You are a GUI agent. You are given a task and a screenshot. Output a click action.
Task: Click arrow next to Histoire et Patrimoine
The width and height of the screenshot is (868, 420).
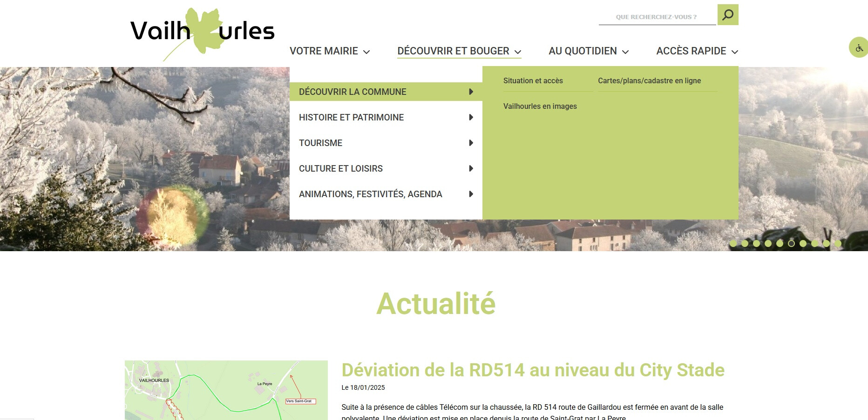pos(471,118)
